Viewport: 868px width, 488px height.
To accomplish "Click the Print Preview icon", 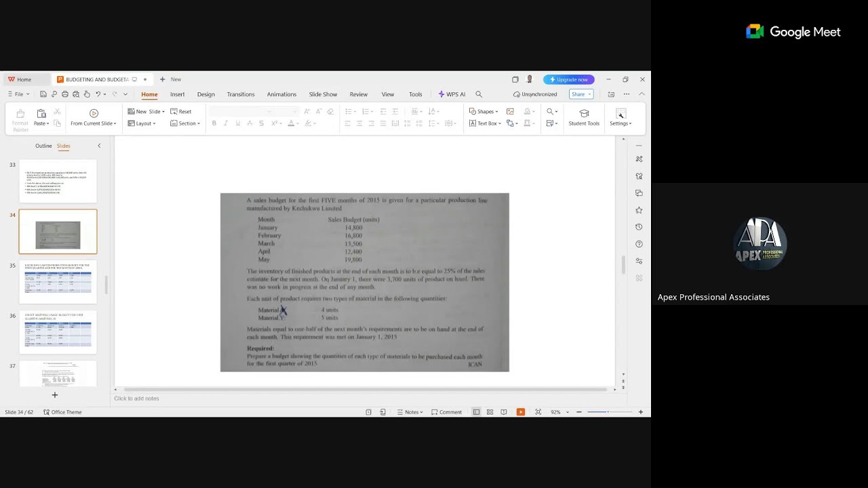I will coord(76,94).
